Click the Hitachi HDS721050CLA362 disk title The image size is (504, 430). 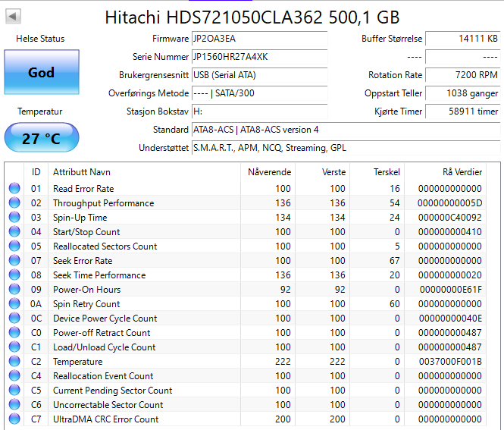pyautogui.click(x=252, y=17)
